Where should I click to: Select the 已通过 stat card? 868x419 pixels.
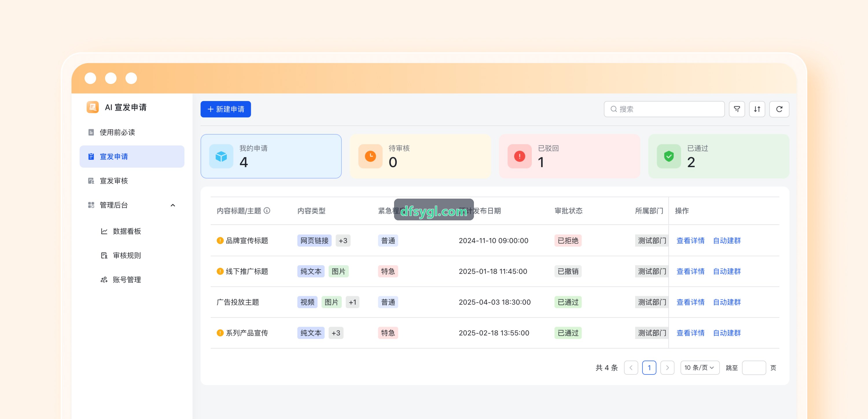click(719, 156)
